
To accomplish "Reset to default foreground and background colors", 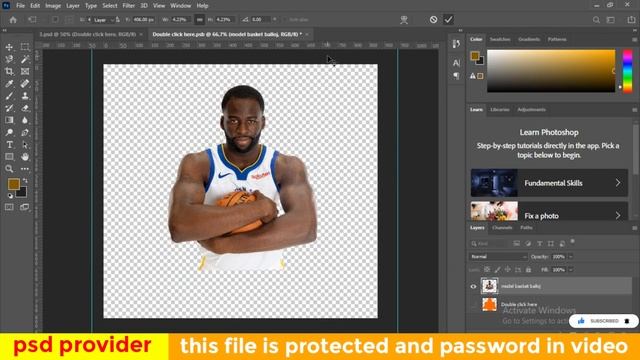I will pos(10,196).
